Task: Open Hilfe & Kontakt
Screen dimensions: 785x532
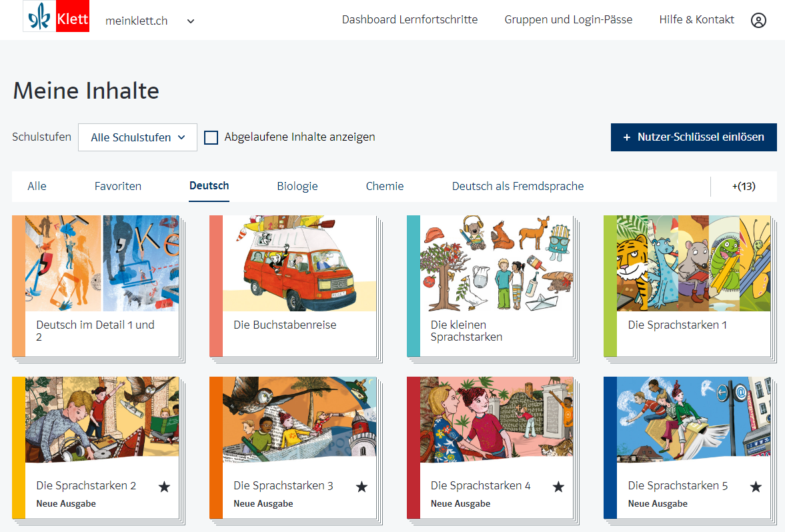Action: pos(696,19)
